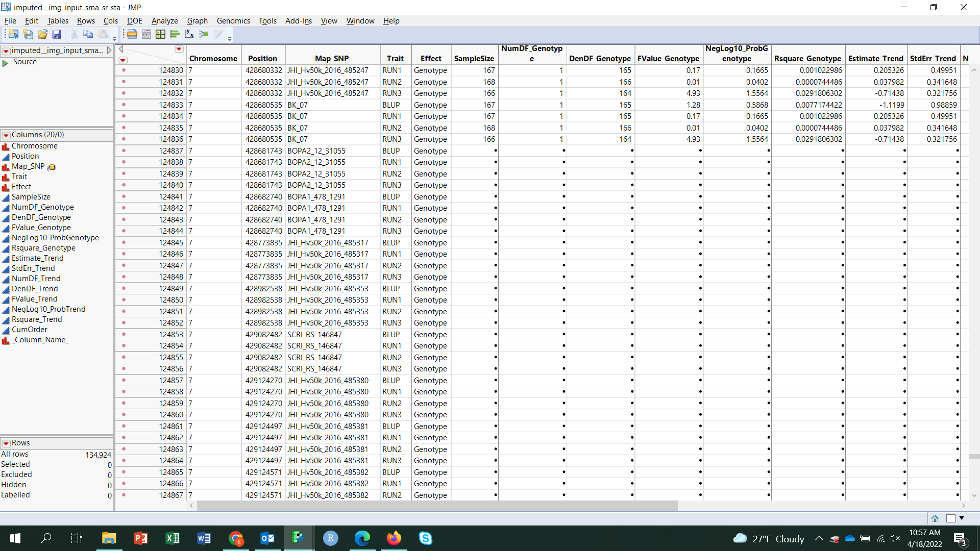Launch the Distribution green bars icon
The height and width of the screenshot is (551, 980).
tap(175, 34)
